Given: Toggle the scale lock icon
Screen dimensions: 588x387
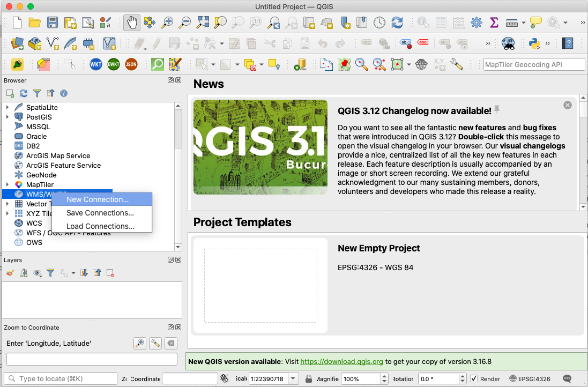Looking at the screenshot, I should pos(309,379).
